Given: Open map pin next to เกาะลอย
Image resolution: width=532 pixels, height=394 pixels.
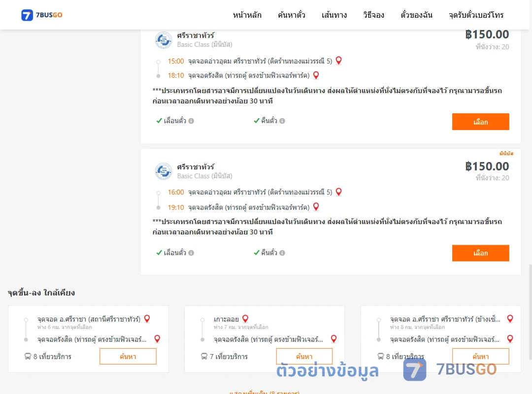Looking at the screenshot, I should click(x=245, y=319).
